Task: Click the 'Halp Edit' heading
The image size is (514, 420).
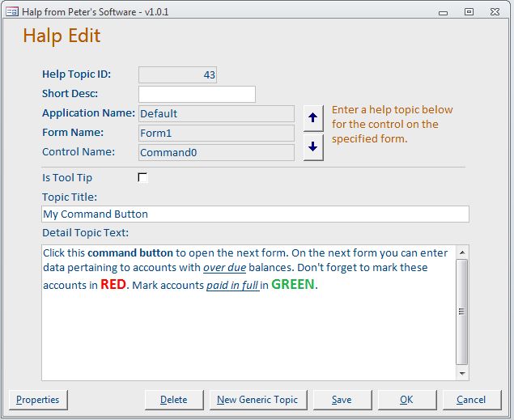Action: [x=62, y=36]
